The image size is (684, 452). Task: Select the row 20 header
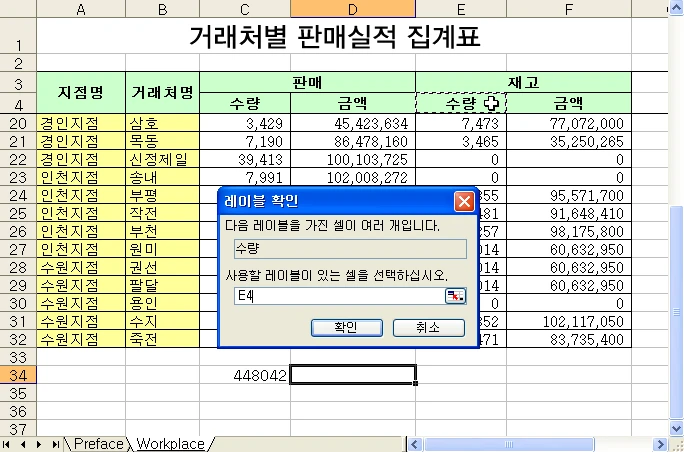[18, 123]
